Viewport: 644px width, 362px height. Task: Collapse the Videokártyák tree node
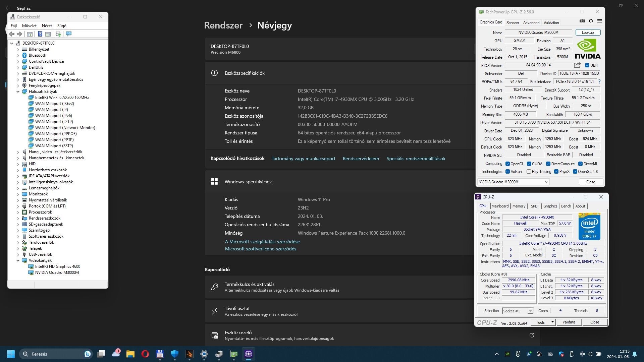click(x=18, y=260)
